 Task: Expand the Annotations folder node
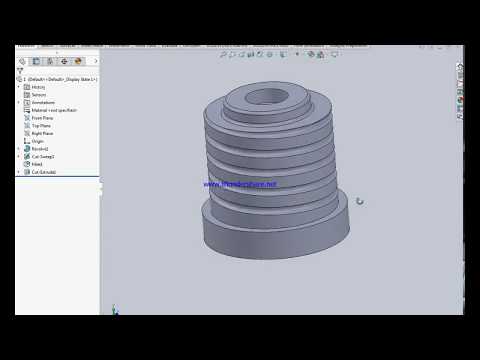(19, 102)
